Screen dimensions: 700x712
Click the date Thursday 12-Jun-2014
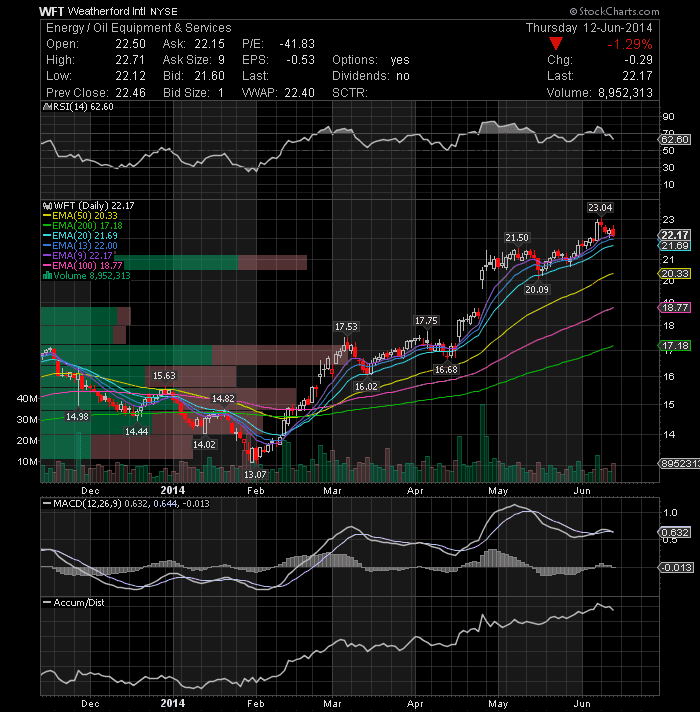[x=589, y=28]
